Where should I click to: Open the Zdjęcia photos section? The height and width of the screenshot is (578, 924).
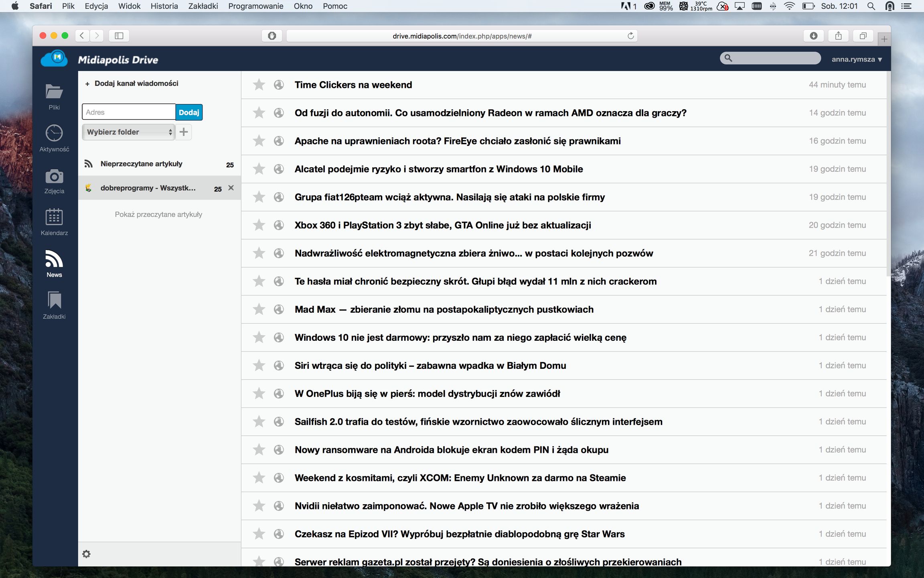tap(54, 181)
